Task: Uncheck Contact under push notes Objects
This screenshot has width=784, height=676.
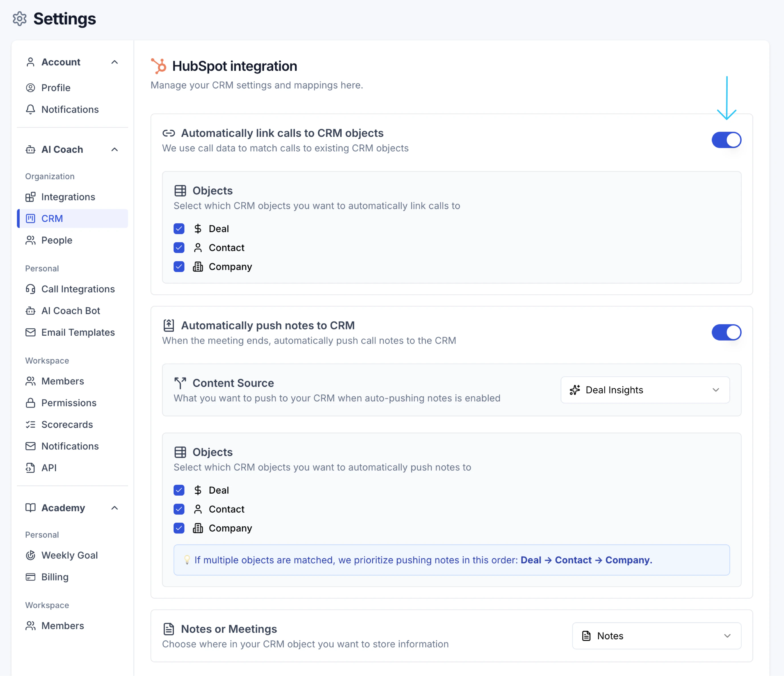Action: pos(179,509)
